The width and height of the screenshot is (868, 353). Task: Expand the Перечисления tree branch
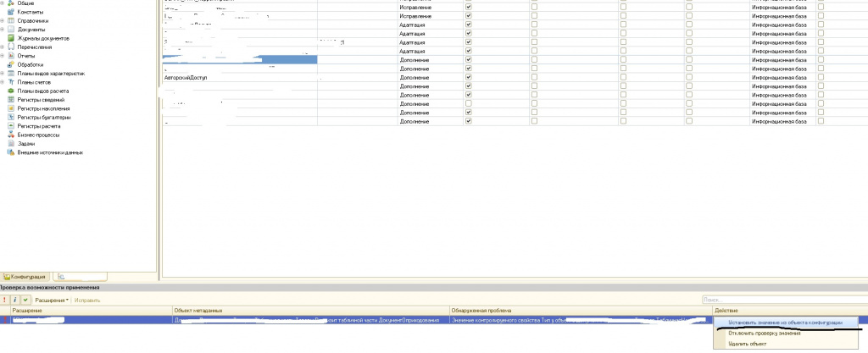pyautogui.click(x=3, y=47)
